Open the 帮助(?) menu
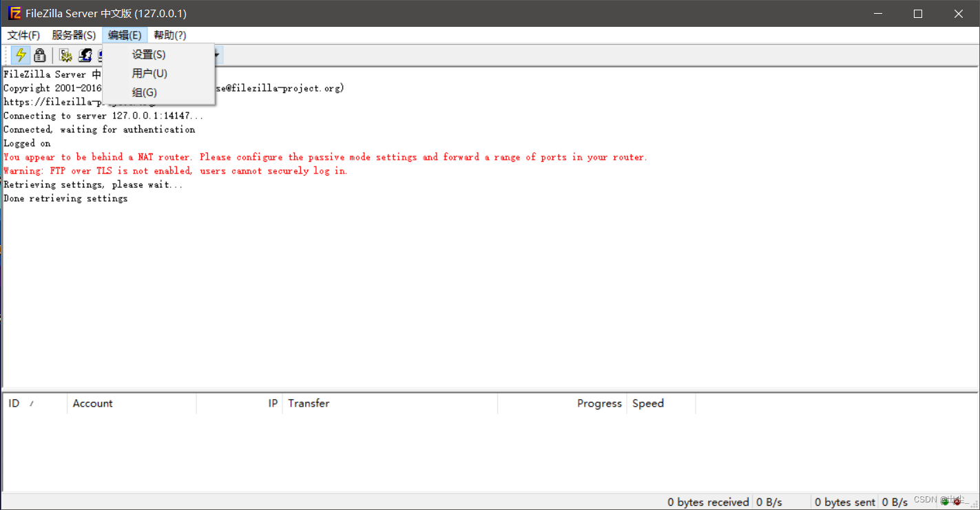The width and height of the screenshot is (980, 510). pyautogui.click(x=169, y=35)
